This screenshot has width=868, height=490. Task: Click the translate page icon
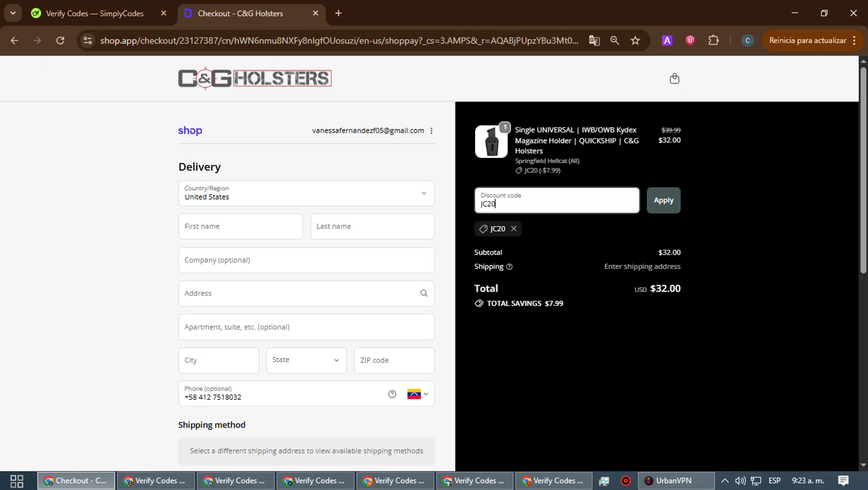594,40
